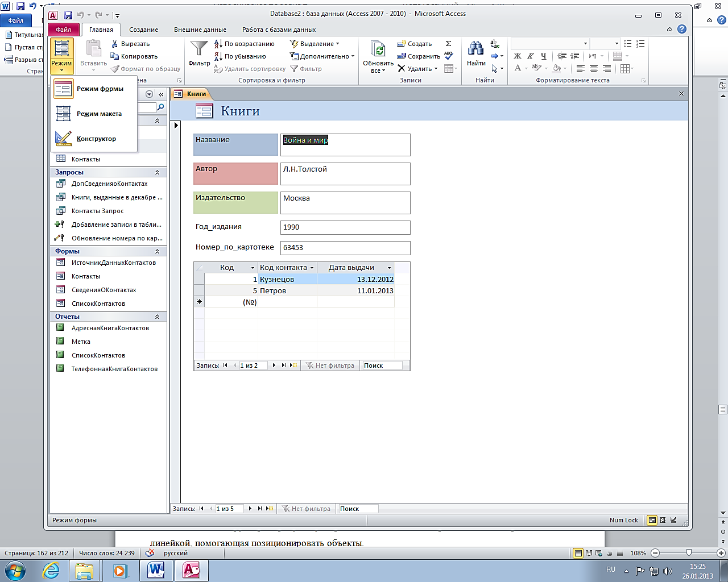This screenshot has width=728, height=582.
Task: Open the Режим view dropdown arrow
Action: point(61,70)
